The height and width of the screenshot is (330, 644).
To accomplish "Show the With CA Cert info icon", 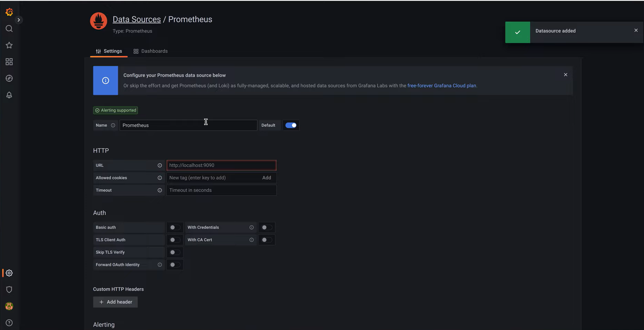I will pyautogui.click(x=251, y=240).
